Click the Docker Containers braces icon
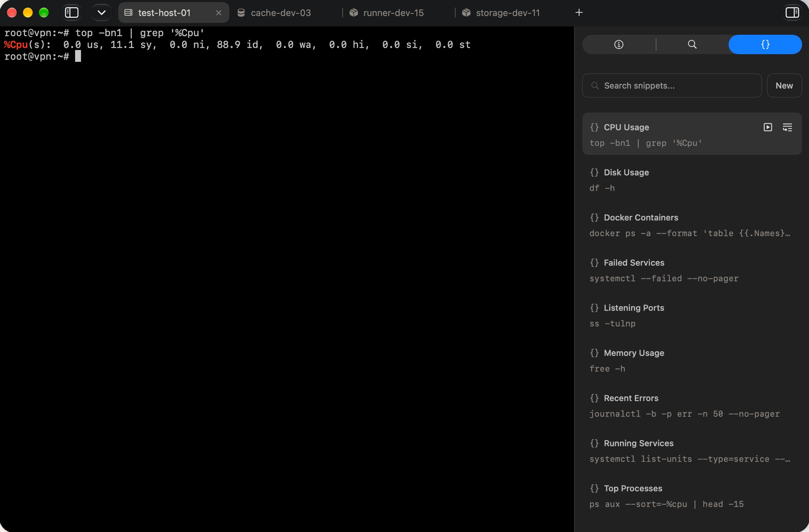The image size is (809, 532). tap(594, 217)
